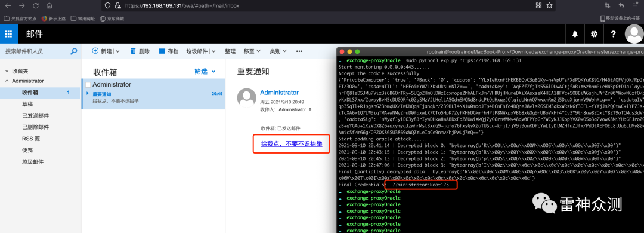Open 移动设备上的书签 mobile bookmarks
This screenshot has width=644, height=233.
[620, 19]
